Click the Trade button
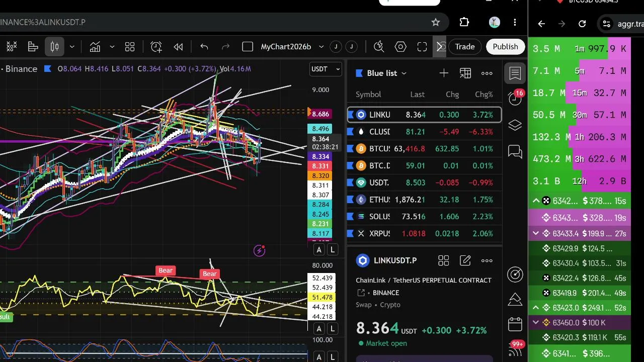Screen dimensions: 644x362 click(465, 47)
